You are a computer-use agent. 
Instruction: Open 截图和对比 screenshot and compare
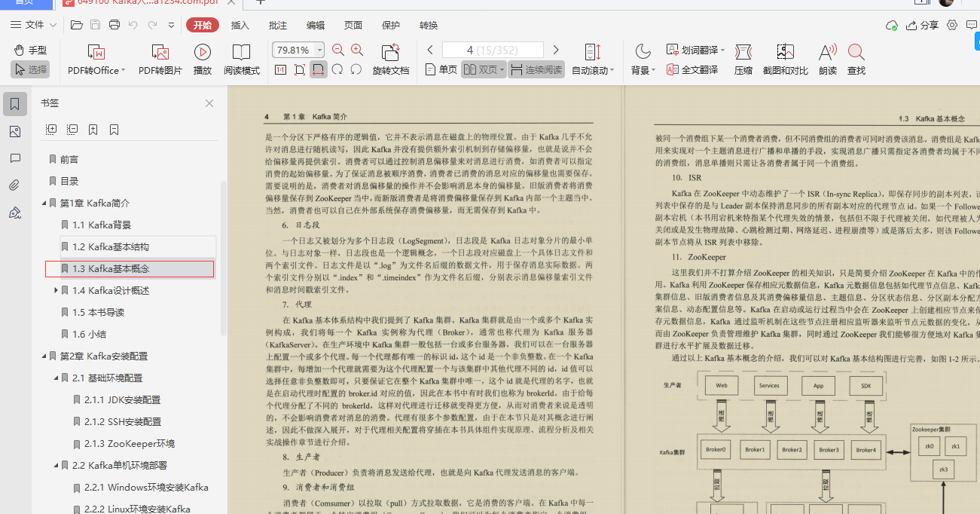tap(786, 60)
